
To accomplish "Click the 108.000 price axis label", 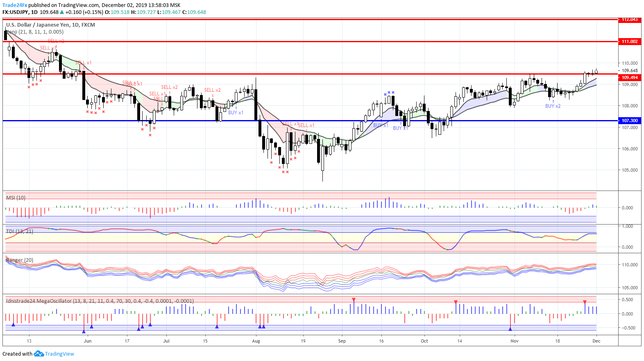I will click(630, 106).
